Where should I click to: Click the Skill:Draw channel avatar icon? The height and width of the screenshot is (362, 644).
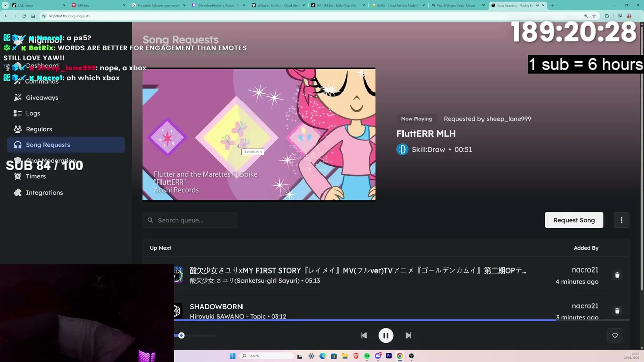[403, 149]
